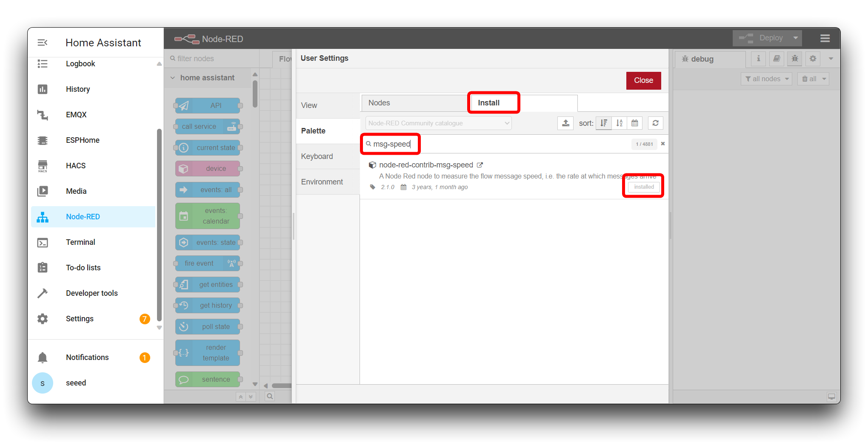Select the events: state node
The height and width of the screenshot is (445, 868).
(x=208, y=242)
